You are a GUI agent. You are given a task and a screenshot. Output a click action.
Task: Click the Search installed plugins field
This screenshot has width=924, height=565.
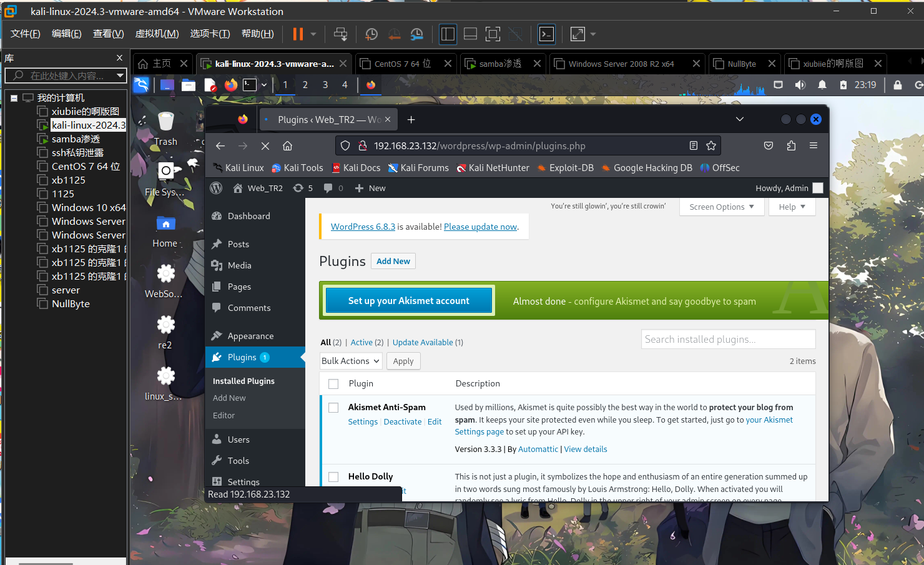[727, 340]
